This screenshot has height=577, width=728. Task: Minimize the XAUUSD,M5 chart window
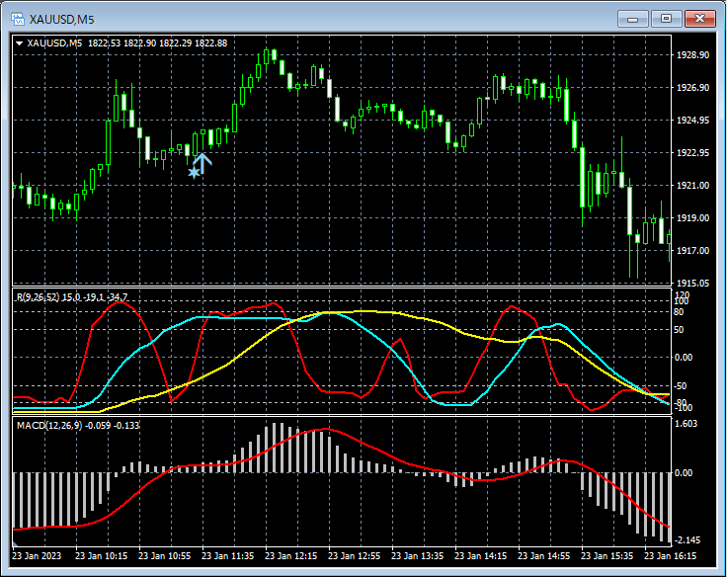[x=634, y=18]
